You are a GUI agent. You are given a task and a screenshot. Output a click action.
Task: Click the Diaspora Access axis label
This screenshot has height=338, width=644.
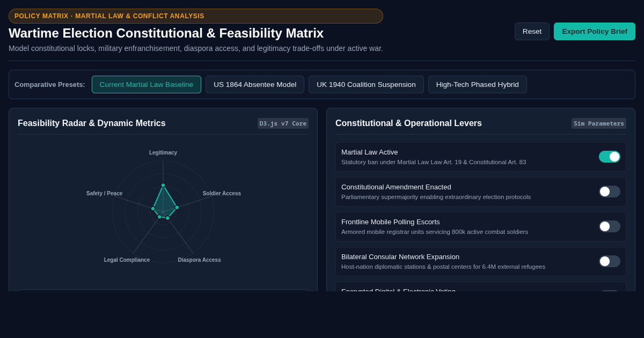point(199,260)
